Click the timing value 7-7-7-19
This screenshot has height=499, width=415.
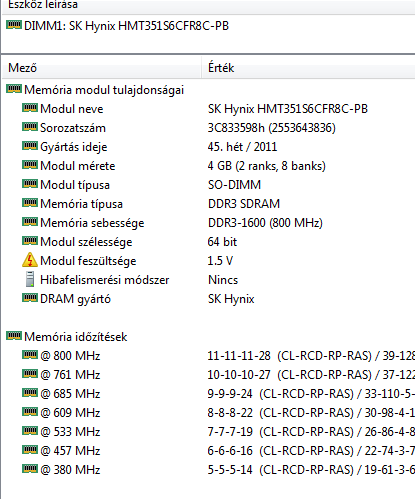230,432
